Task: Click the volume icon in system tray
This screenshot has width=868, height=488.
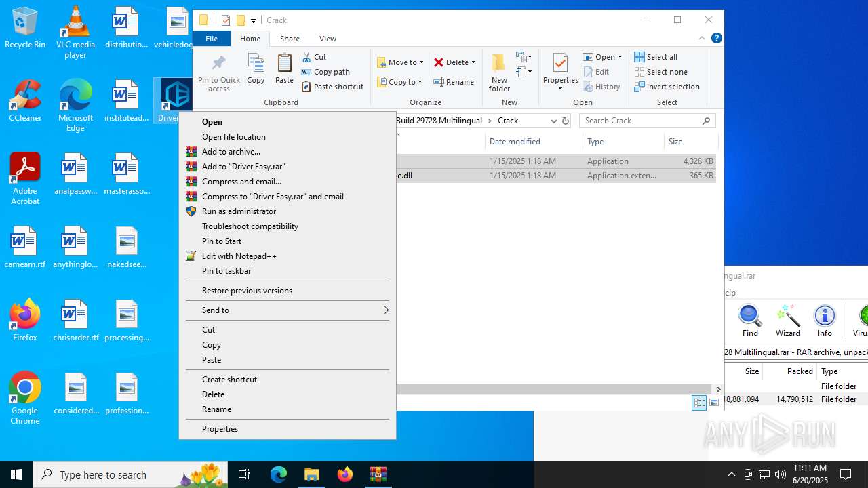Action: [x=780, y=474]
